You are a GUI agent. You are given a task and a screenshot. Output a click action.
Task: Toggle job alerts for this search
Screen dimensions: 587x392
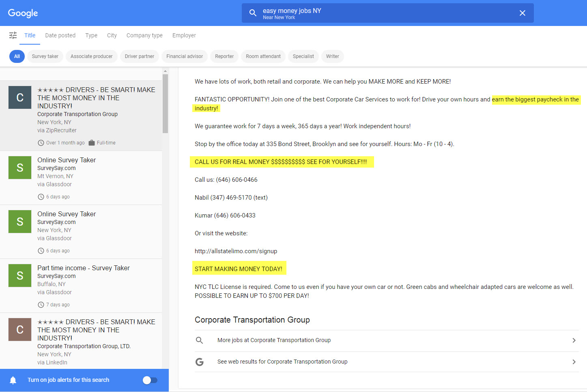tap(150, 380)
